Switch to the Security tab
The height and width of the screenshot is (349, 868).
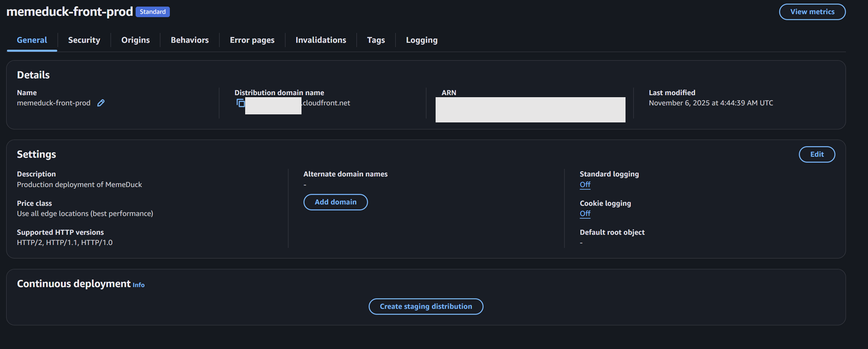coord(84,40)
